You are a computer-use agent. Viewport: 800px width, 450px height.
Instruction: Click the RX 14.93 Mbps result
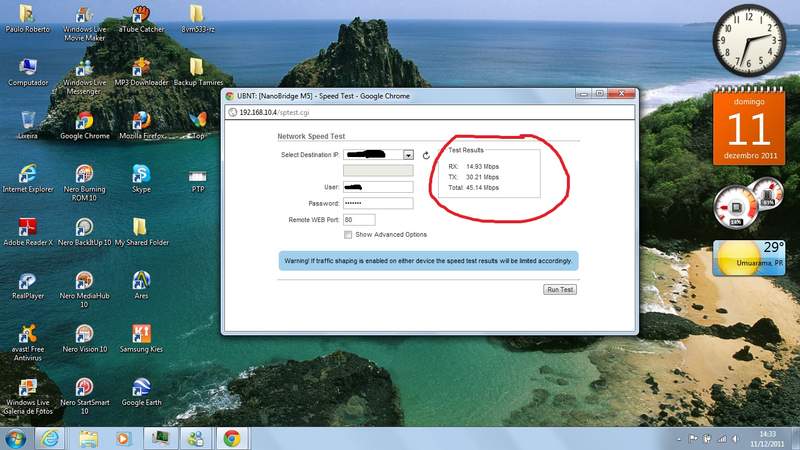(473, 166)
